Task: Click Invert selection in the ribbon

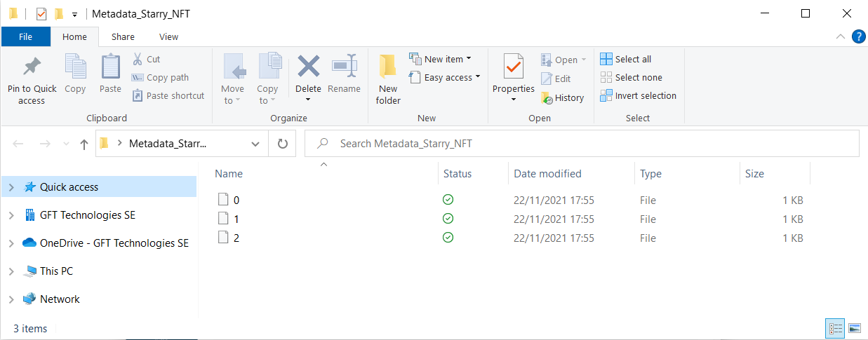Action: 638,96
